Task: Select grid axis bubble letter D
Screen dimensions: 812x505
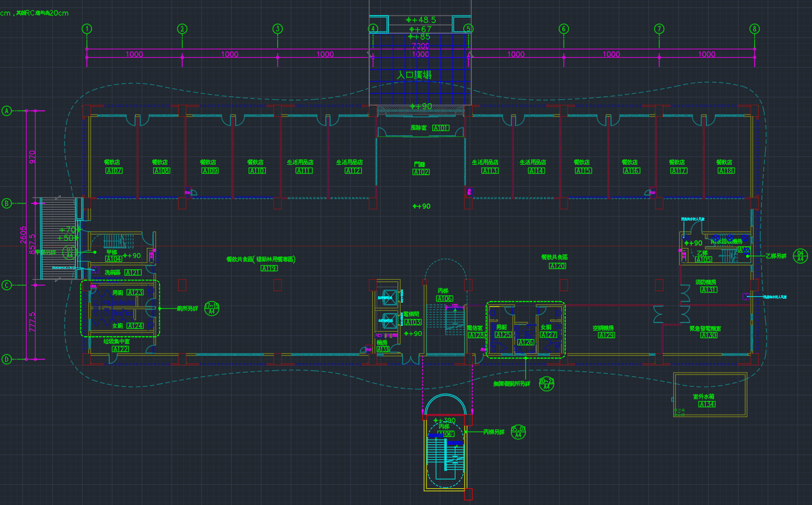Action: click(7, 359)
